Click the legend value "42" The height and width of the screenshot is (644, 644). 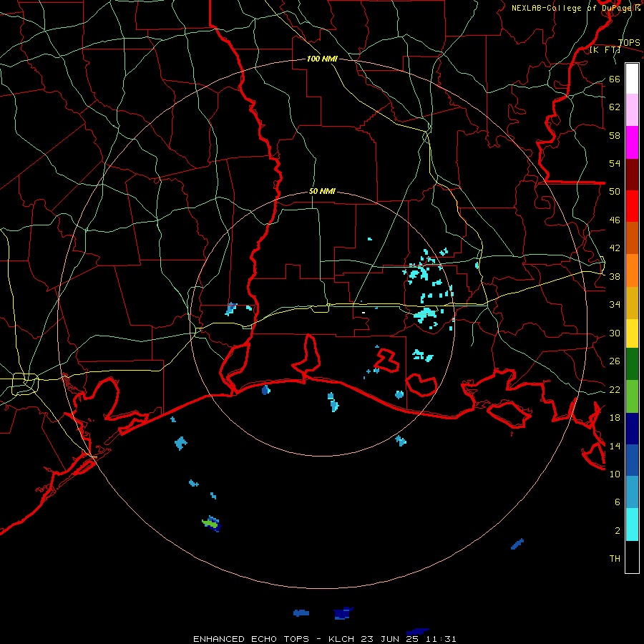(615, 248)
